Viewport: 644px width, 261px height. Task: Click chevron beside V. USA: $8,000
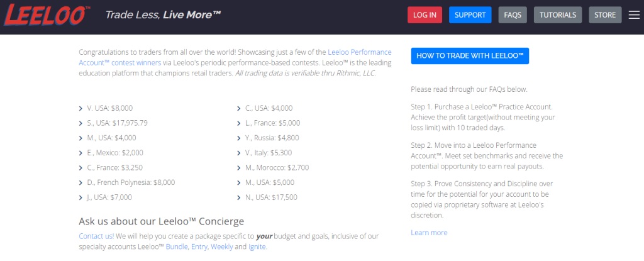tap(80, 109)
